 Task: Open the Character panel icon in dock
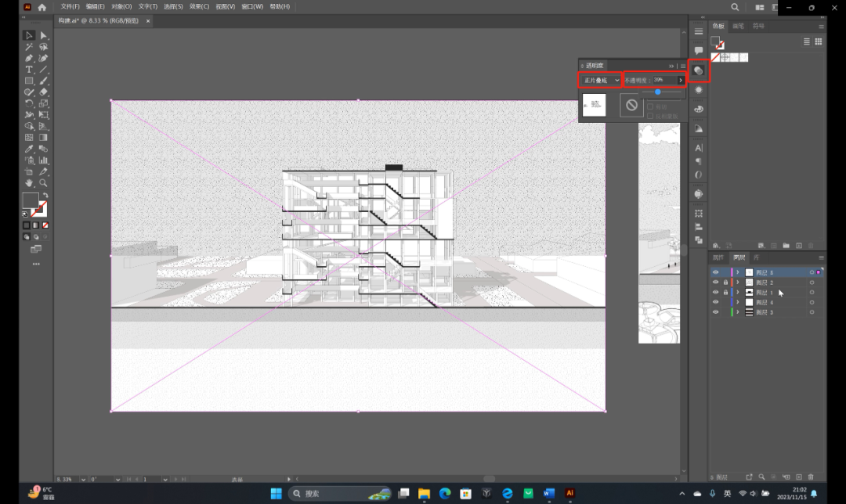[x=699, y=148]
